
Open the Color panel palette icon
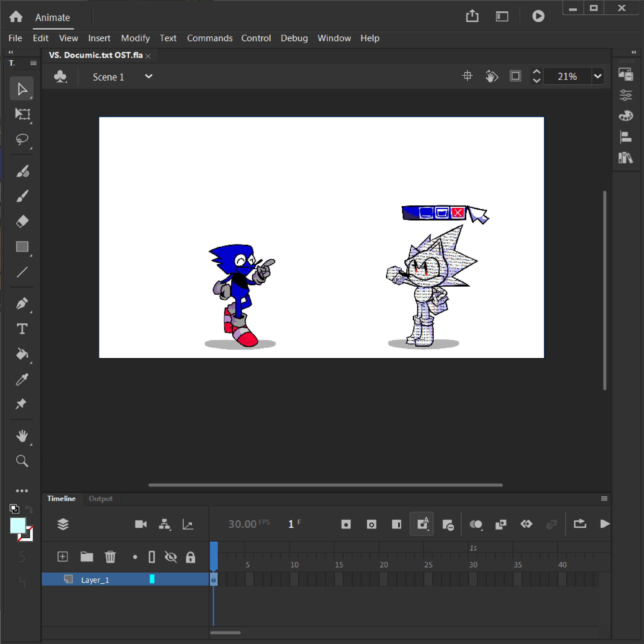point(626,116)
